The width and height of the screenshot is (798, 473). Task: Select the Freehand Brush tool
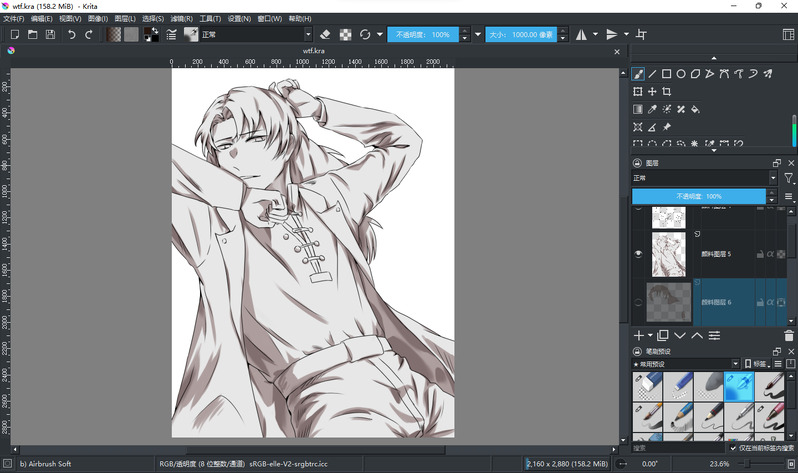click(x=638, y=74)
